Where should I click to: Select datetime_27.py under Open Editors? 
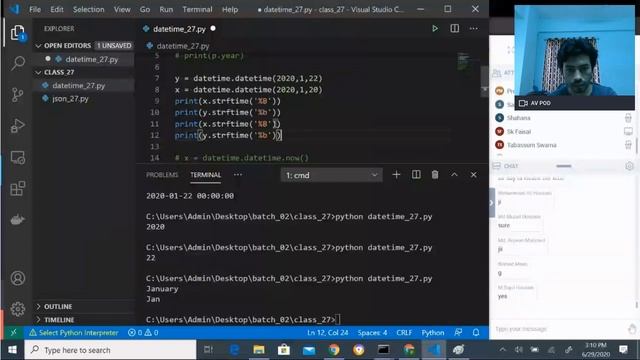pyautogui.click(x=92, y=59)
